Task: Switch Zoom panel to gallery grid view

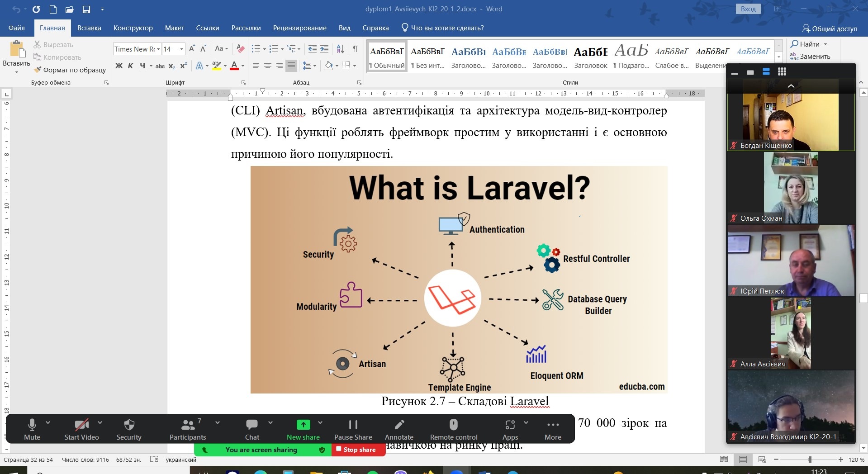Action: pyautogui.click(x=782, y=72)
